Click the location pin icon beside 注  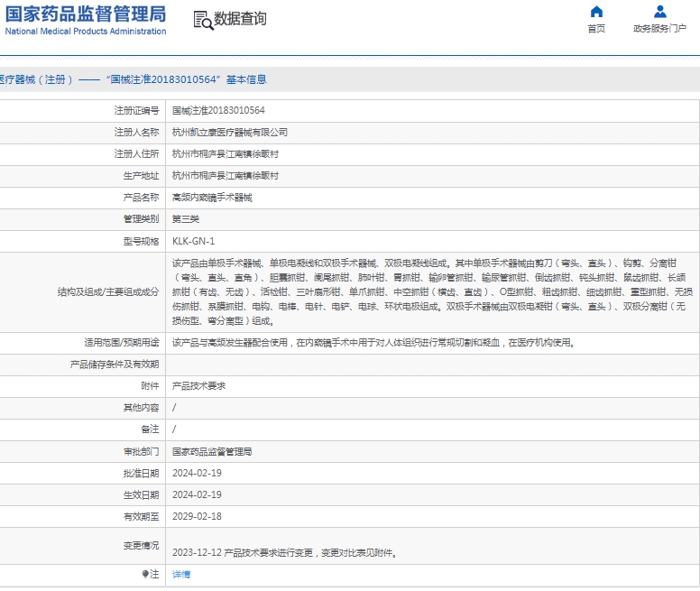145,574
